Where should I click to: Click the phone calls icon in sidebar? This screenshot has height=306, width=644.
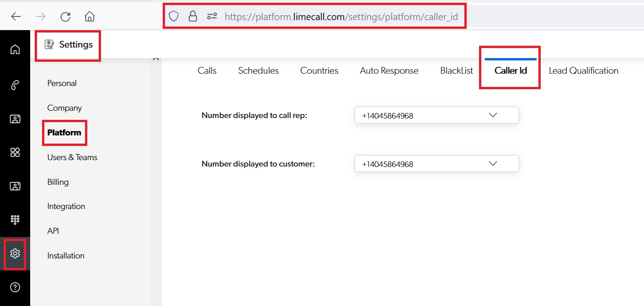pos(15,85)
